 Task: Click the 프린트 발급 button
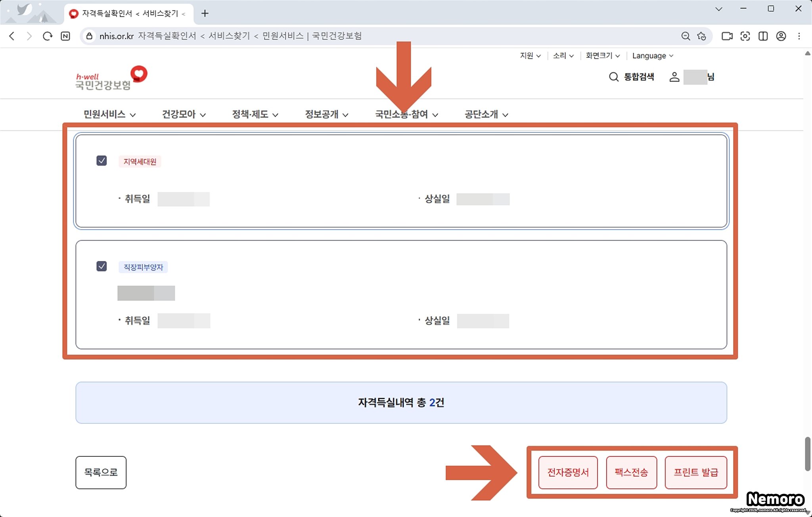point(695,472)
